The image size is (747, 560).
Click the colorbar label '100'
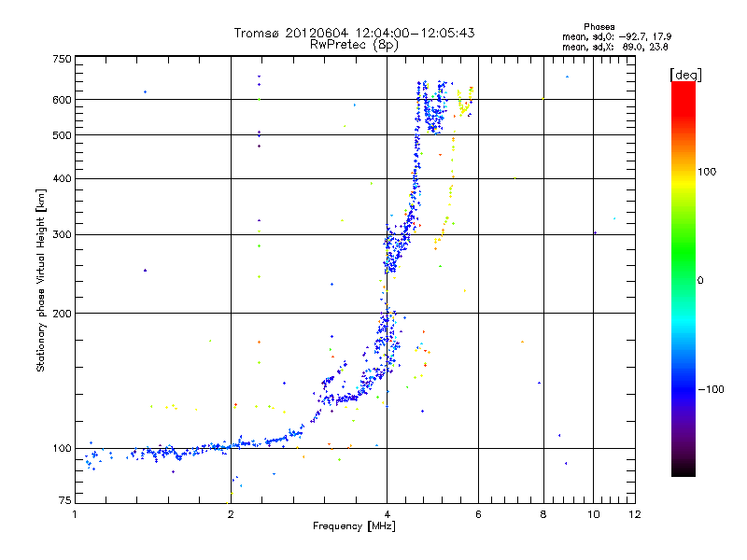click(707, 172)
